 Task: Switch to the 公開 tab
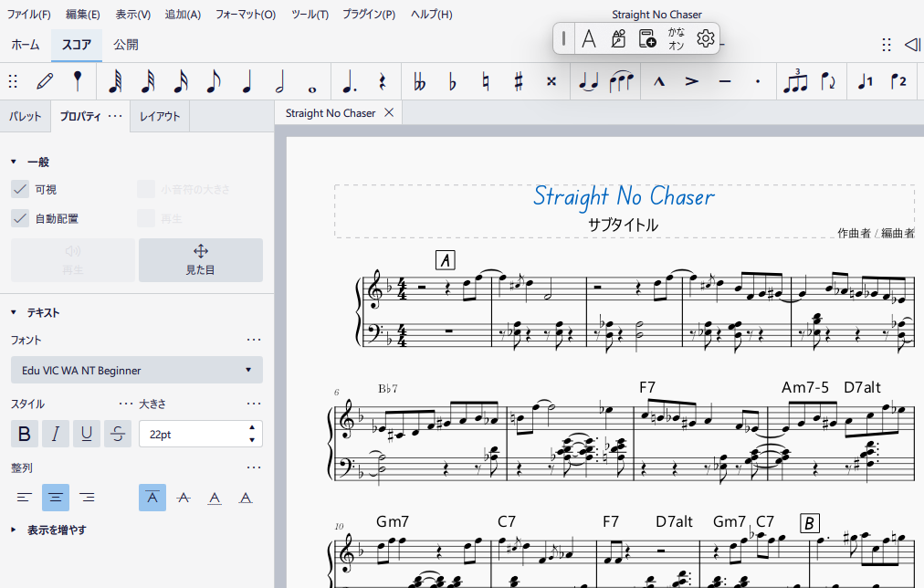tap(126, 45)
